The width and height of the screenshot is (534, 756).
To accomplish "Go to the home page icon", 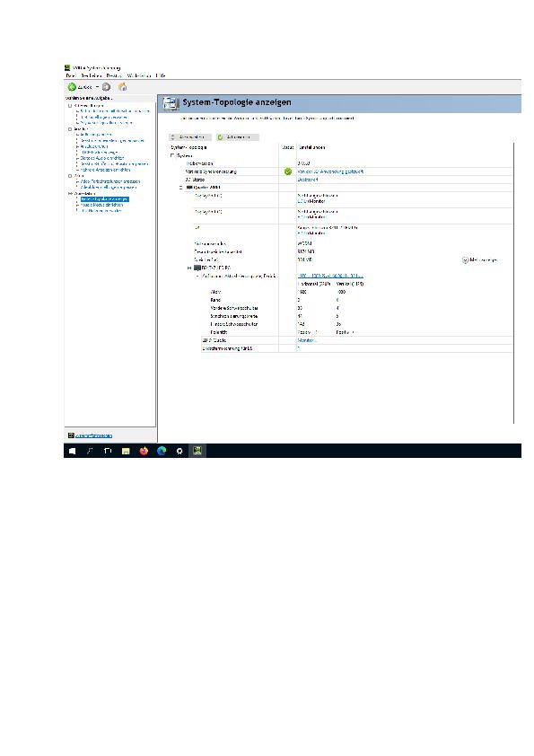I will (x=122, y=87).
